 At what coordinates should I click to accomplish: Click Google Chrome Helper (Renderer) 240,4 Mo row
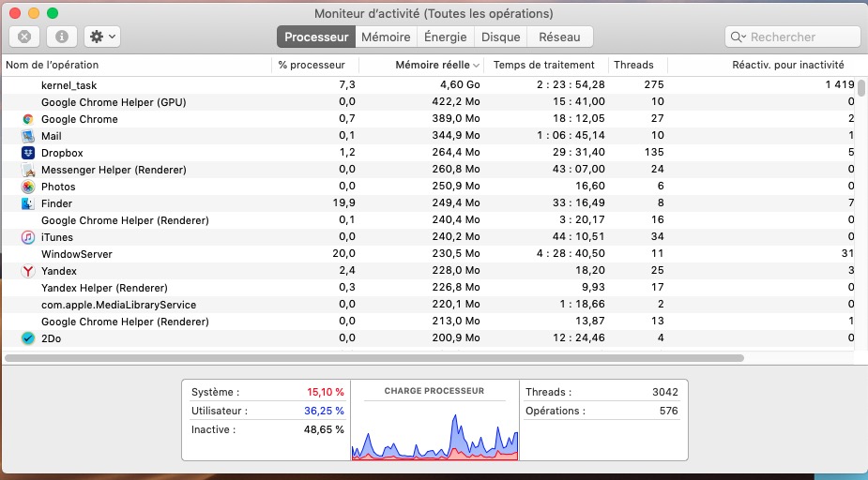pos(429,220)
